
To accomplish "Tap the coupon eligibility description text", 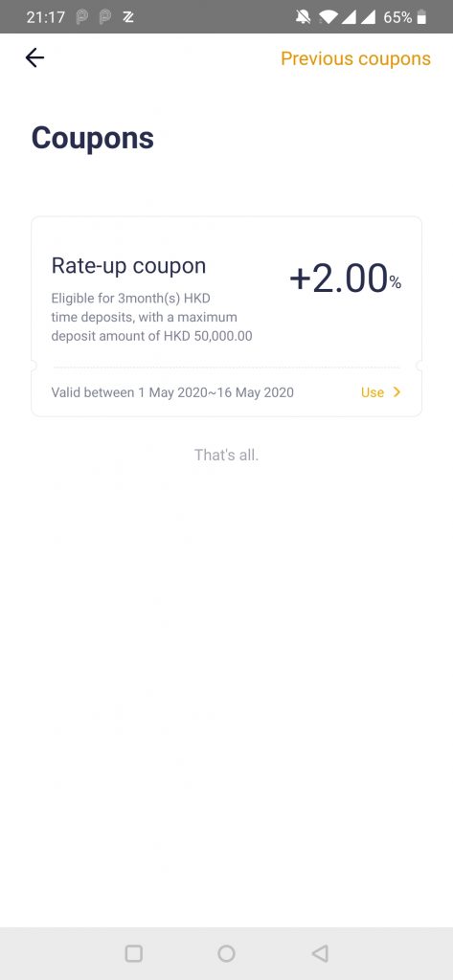I will [151, 317].
